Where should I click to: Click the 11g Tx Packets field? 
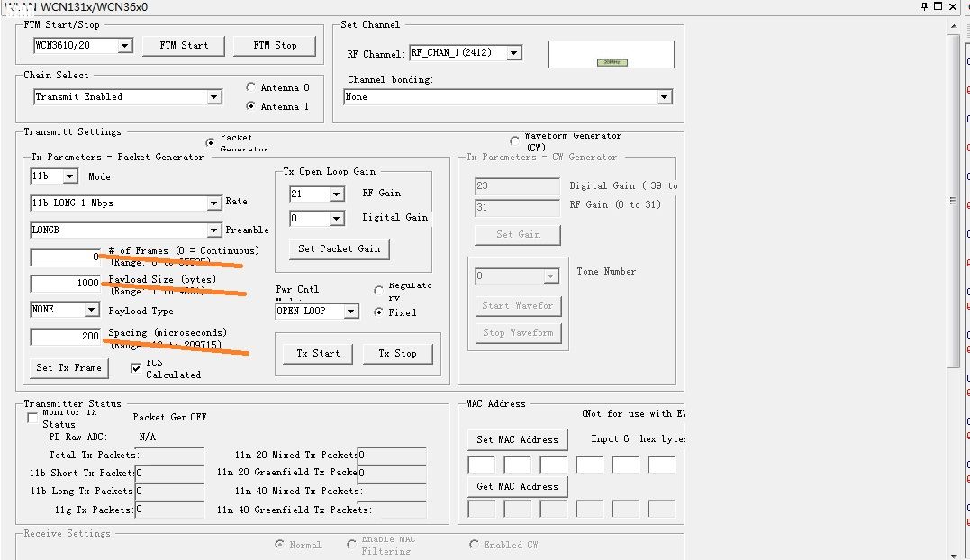pos(169,510)
